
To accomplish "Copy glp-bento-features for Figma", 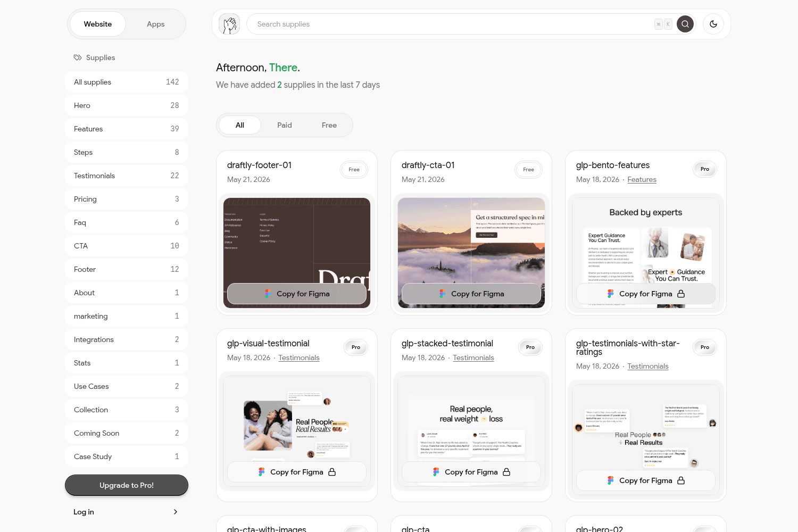I will coord(646,294).
